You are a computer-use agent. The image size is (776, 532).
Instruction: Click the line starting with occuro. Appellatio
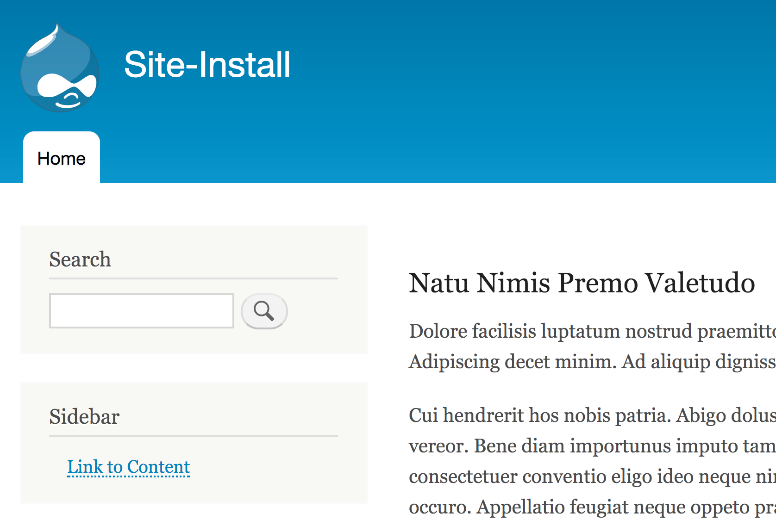tap(592, 507)
